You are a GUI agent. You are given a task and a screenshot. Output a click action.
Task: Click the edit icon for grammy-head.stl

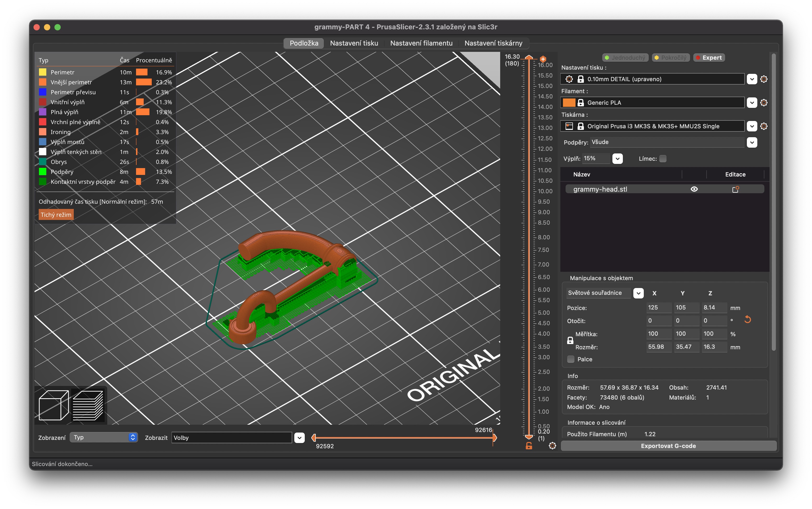click(735, 189)
